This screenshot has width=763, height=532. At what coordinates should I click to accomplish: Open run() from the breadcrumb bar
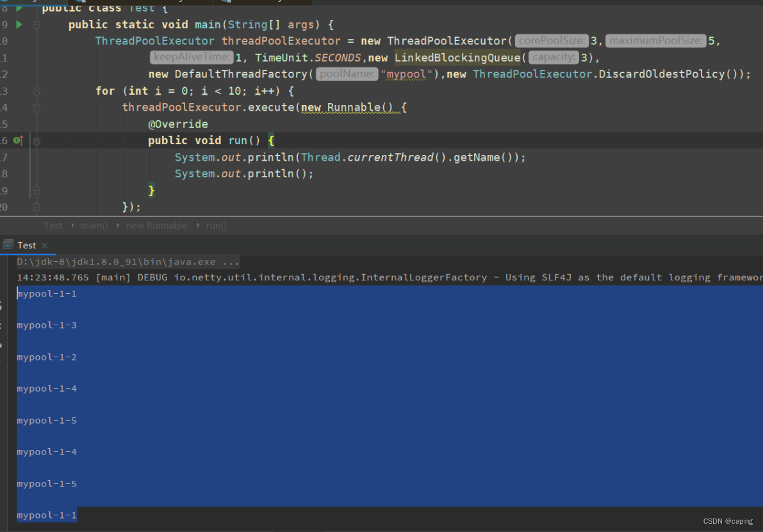click(x=216, y=225)
